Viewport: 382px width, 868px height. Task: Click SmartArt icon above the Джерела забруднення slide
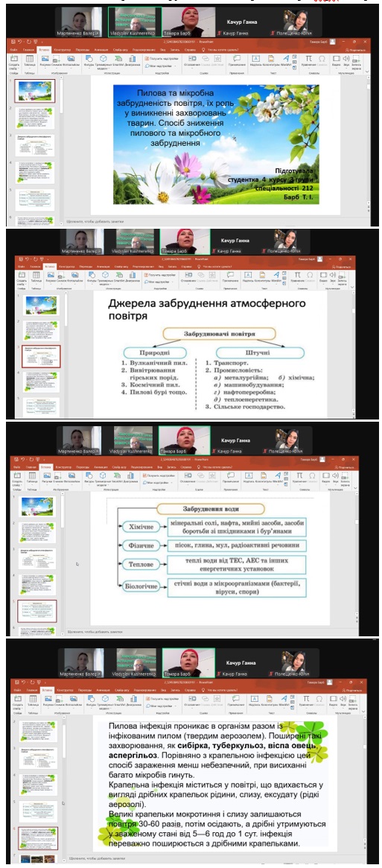[x=118, y=276]
